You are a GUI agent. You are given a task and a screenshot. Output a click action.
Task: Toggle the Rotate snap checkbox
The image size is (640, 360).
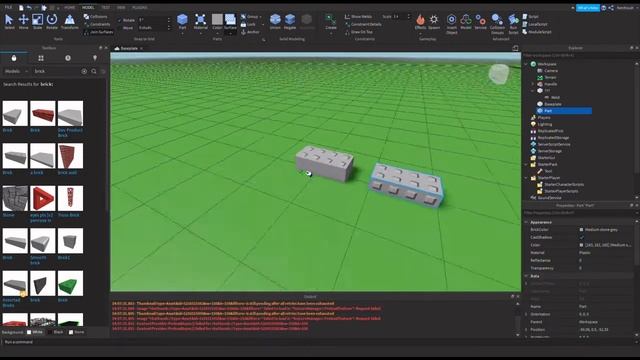(x=120, y=20)
